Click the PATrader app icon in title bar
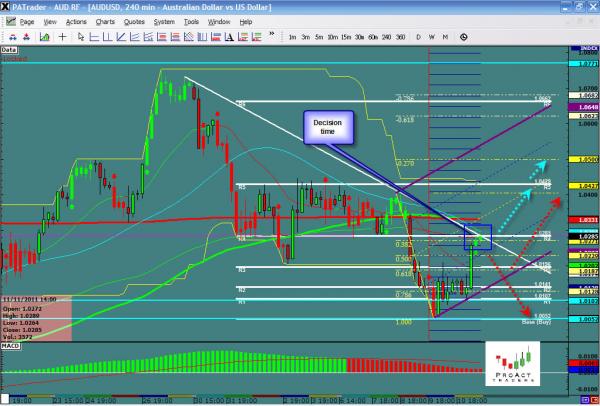 5,7
